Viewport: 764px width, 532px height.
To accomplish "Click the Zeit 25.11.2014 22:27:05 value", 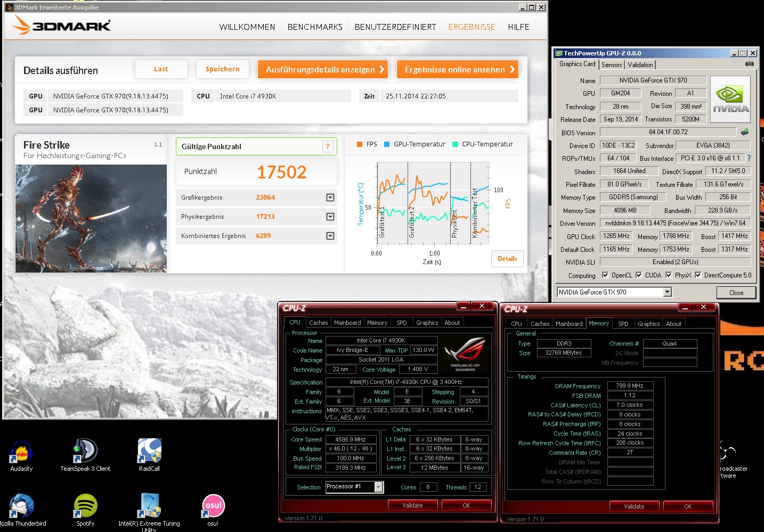I will click(x=438, y=96).
